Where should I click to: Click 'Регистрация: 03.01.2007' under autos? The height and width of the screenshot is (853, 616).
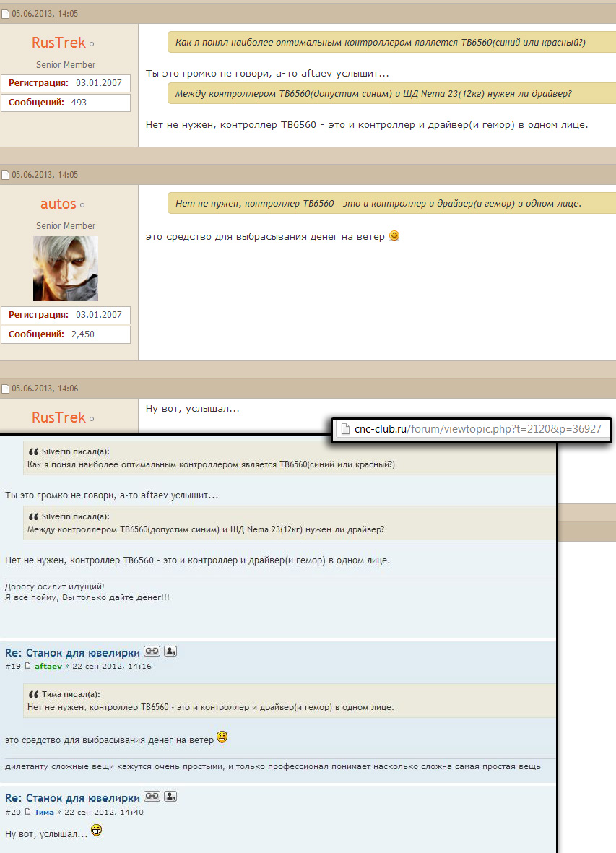click(x=66, y=315)
